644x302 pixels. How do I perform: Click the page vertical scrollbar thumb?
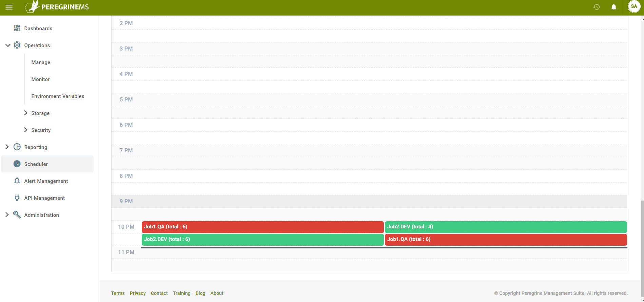tap(642, 249)
